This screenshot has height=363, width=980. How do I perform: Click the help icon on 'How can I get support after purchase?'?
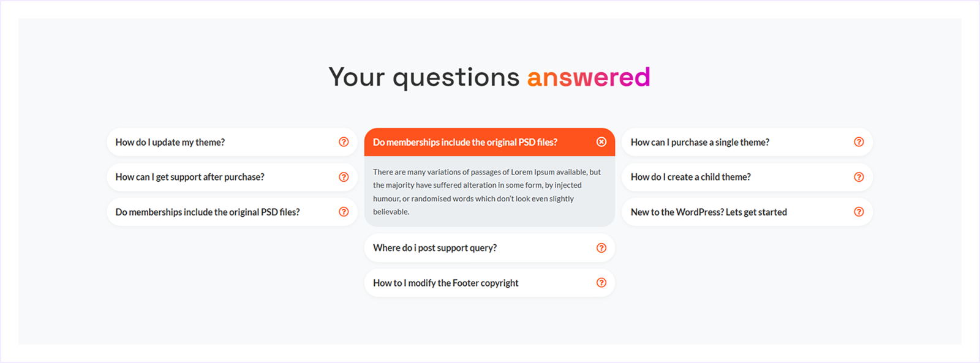click(344, 177)
